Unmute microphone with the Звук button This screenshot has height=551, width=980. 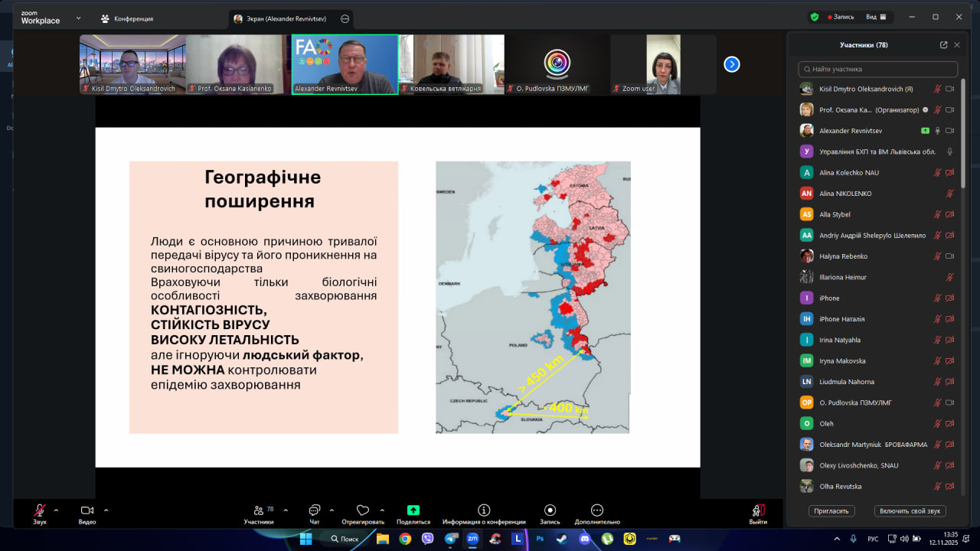coord(40,510)
